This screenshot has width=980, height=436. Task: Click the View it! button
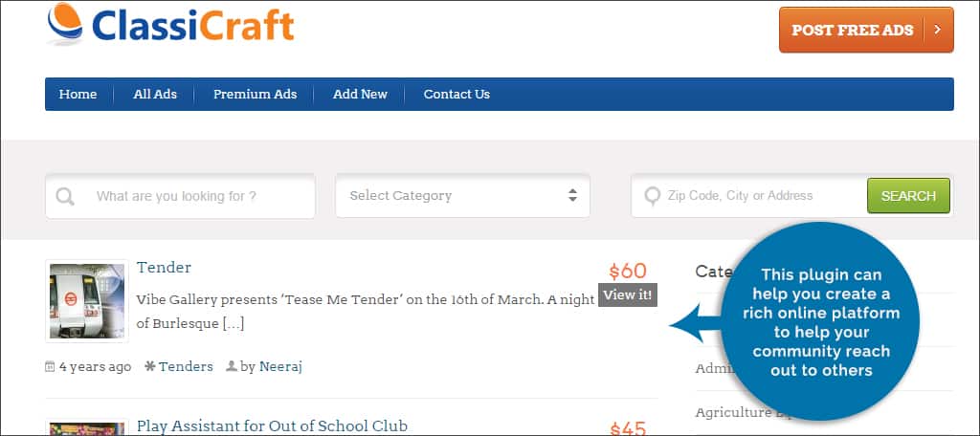[628, 295]
